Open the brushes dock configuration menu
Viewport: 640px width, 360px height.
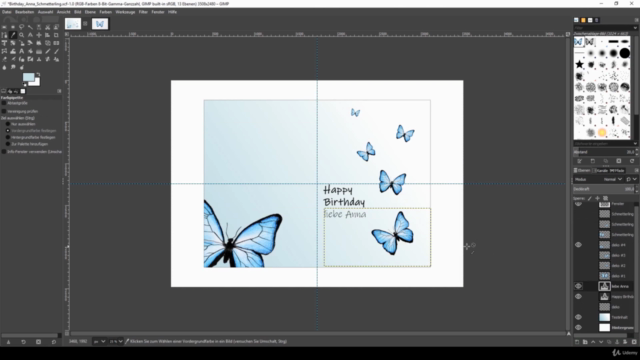(636, 20)
